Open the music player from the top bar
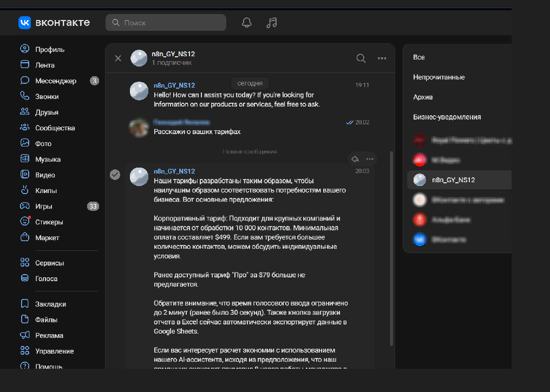This screenshot has width=550, height=392. pos(271,22)
